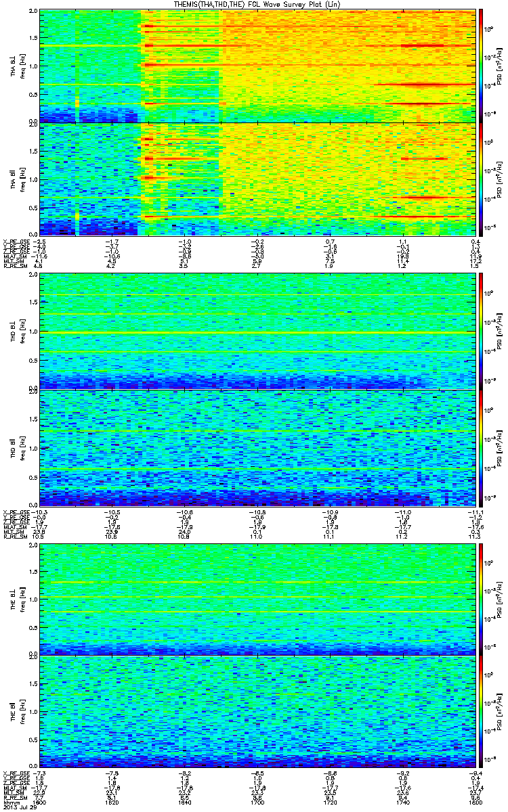Viewport: 508px width, 812px height.
Task: Click the THD B⊥ spectrogram panel
Action: tap(257, 331)
